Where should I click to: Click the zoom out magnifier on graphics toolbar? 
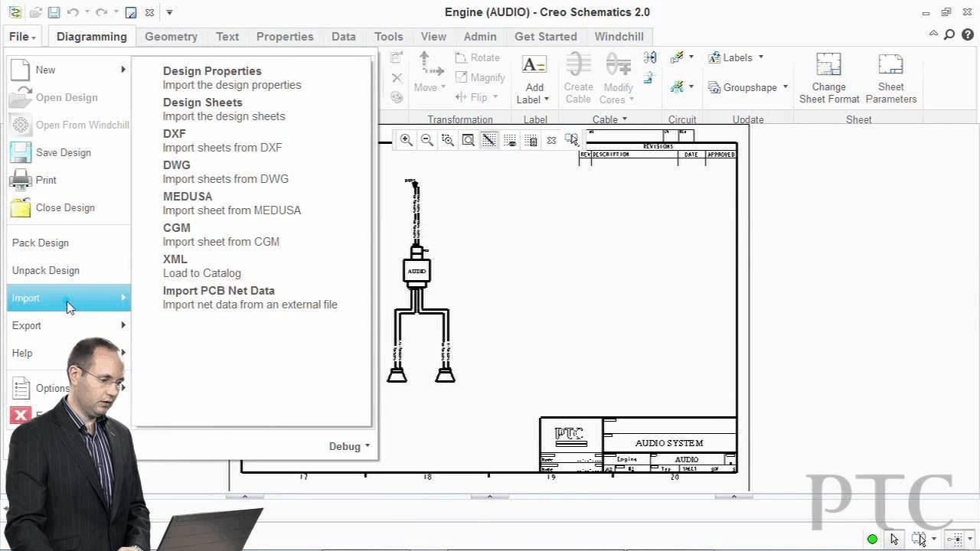[x=427, y=140]
